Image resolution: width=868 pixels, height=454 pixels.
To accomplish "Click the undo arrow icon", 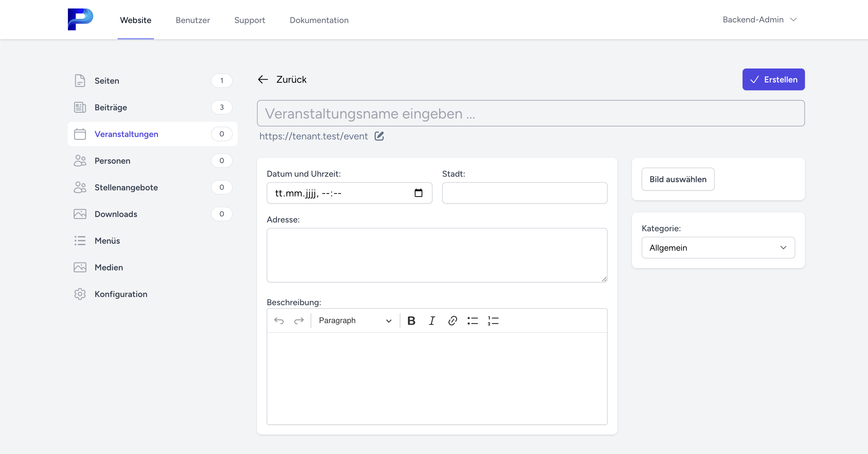I will tap(279, 321).
